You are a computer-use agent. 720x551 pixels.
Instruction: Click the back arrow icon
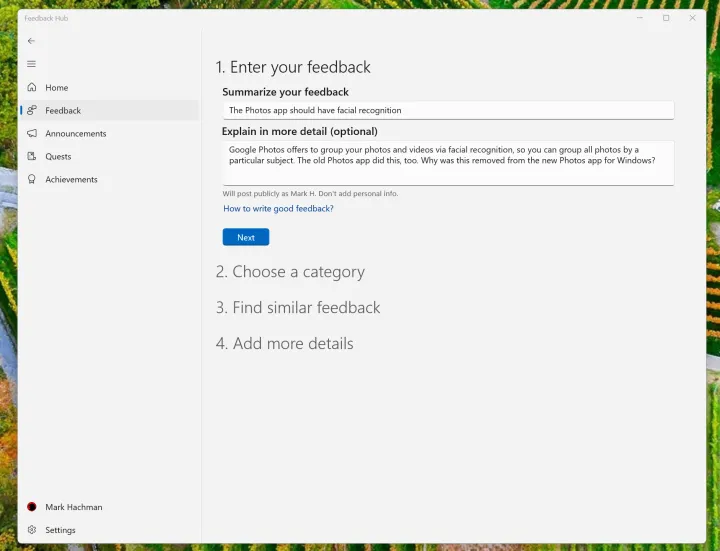point(31,41)
